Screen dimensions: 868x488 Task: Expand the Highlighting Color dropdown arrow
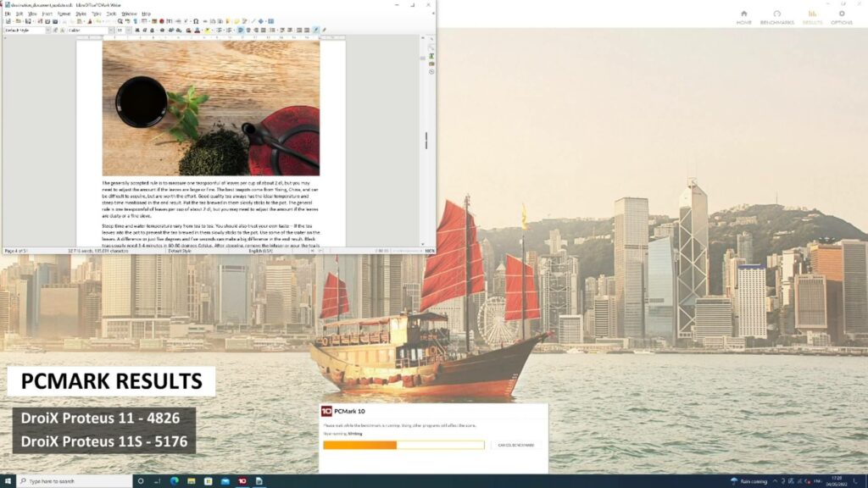click(212, 30)
